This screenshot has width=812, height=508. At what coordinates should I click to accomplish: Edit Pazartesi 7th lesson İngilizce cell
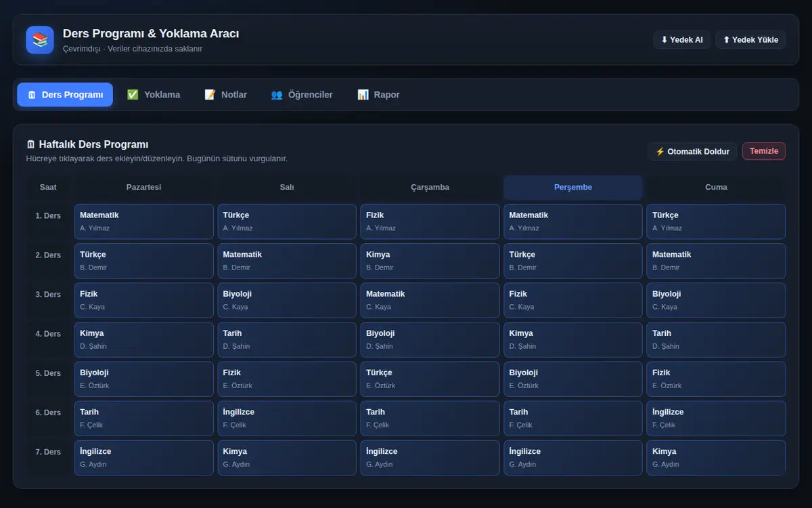click(x=144, y=457)
